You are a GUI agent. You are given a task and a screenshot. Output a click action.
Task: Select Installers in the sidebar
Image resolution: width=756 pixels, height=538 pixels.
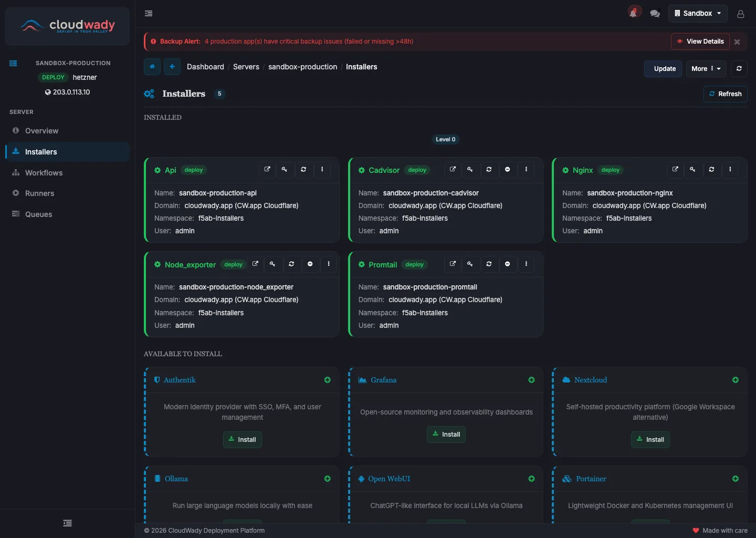click(x=67, y=152)
